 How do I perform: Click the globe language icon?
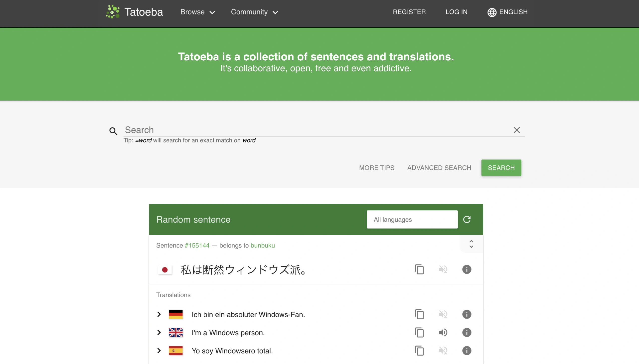[492, 12]
